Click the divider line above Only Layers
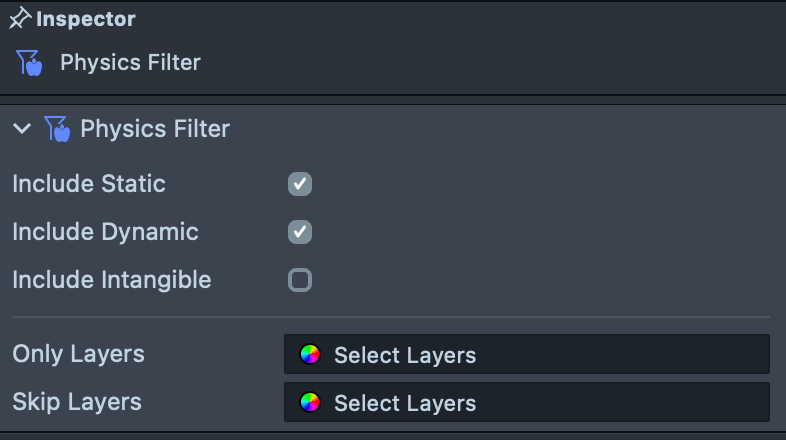 pos(391,317)
